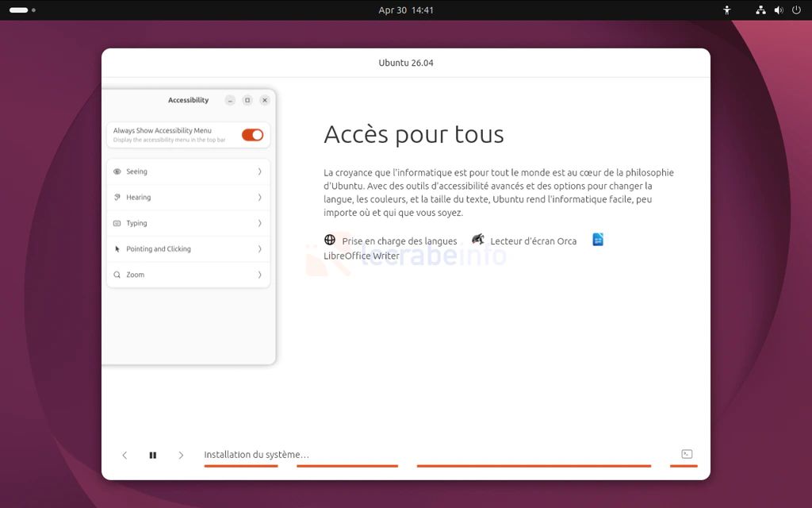The image size is (812, 508).
Task: Open the power menu icon
Action: point(796,10)
